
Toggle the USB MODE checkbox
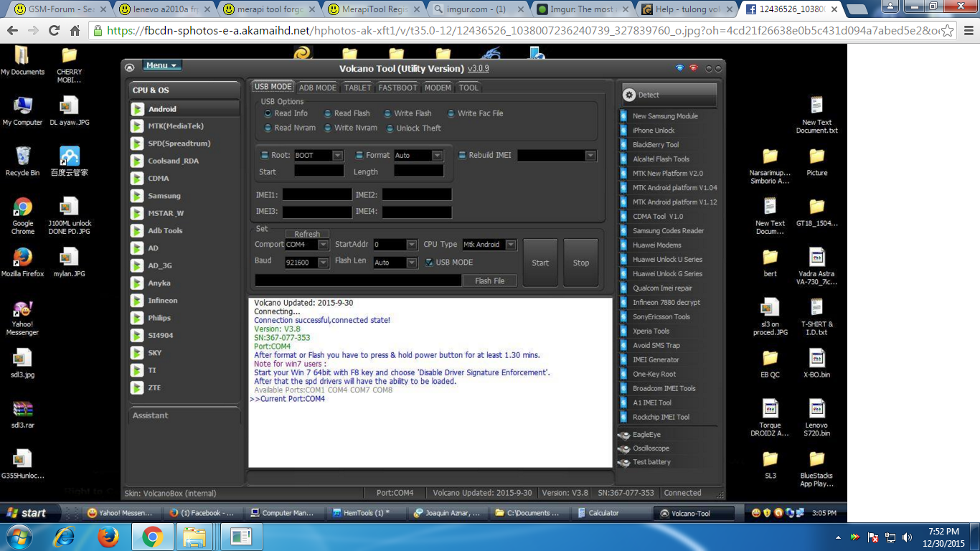429,263
